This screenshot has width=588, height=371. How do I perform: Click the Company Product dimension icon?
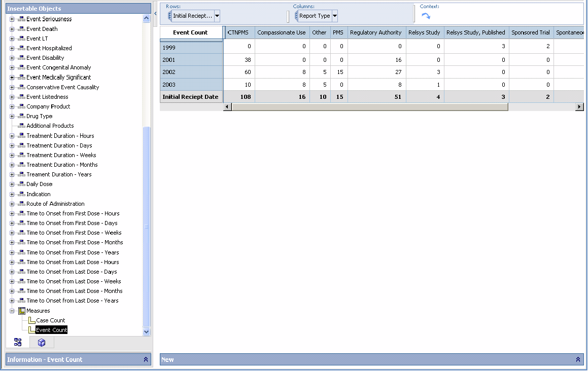coord(22,106)
